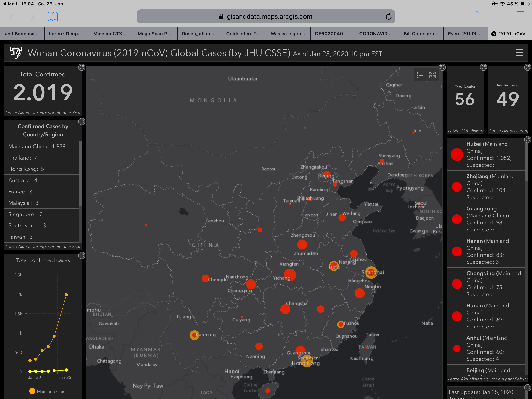Toggle Mainland China series in chart legend

pyautogui.click(x=48, y=391)
